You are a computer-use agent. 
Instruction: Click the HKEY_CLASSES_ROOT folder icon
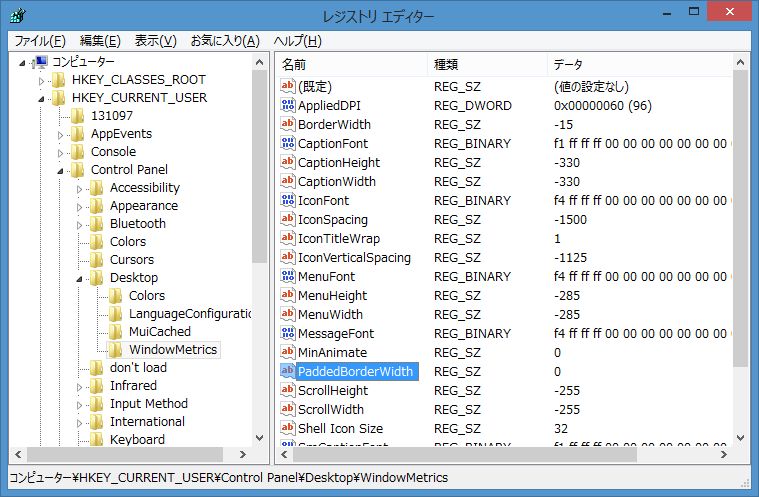coord(59,80)
